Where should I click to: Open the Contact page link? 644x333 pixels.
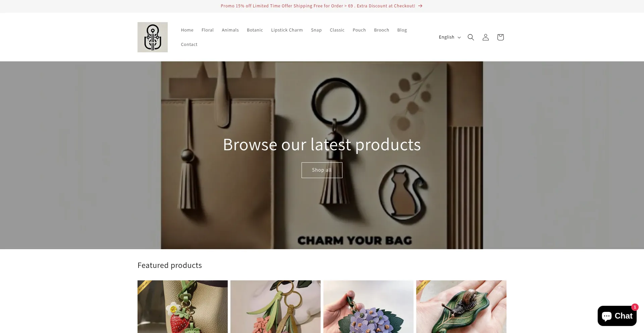(x=189, y=45)
